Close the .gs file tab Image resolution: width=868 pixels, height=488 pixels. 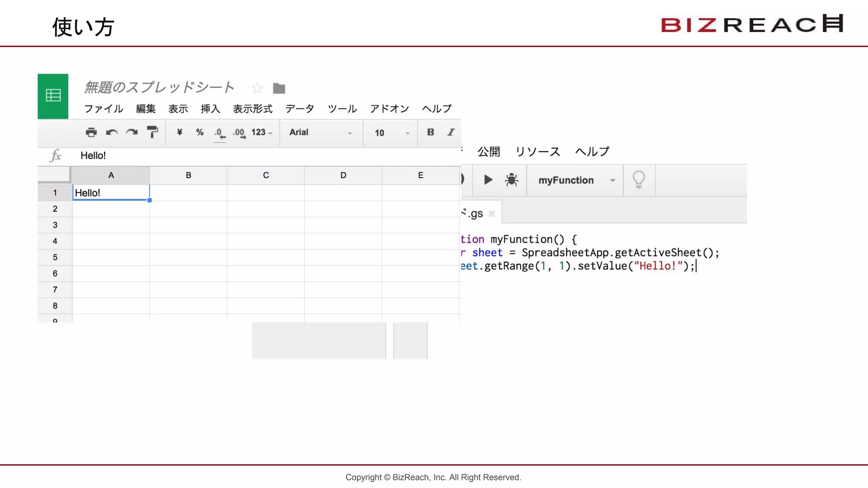[x=492, y=214]
